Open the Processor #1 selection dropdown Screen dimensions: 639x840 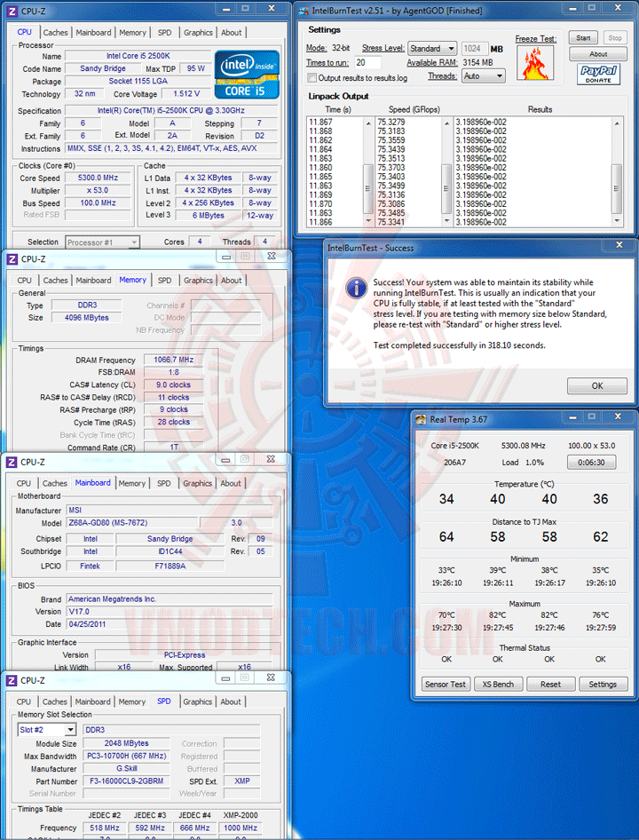pyautogui.click(x=102, y=242)
